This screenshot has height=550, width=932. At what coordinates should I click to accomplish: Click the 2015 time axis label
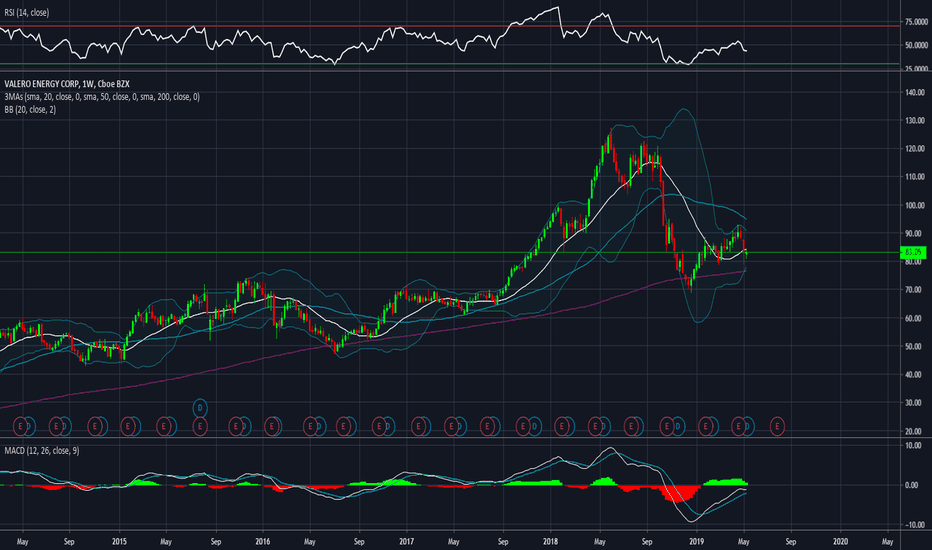click(119, 542)
